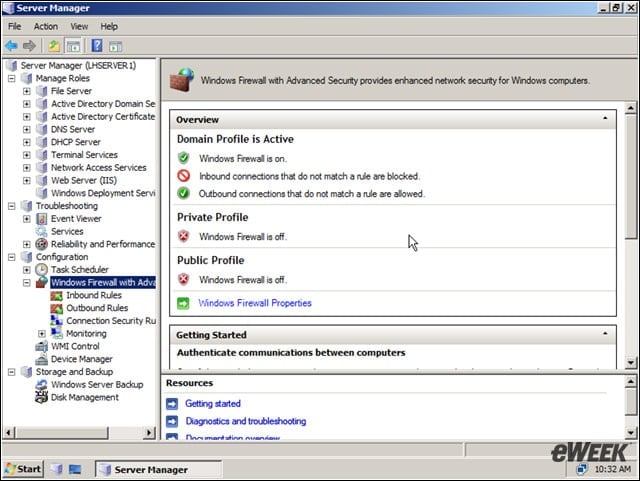Click the Start button
Viewport: 640px width, 481px height.
24,469
